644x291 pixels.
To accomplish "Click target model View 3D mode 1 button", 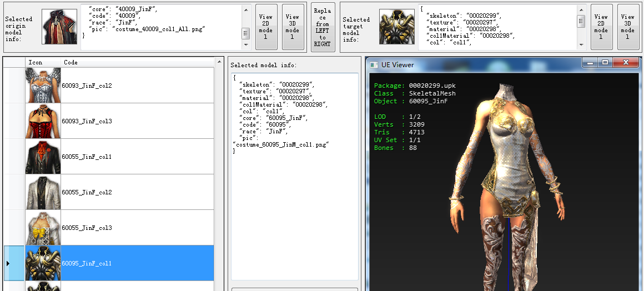I will [628, 27].
